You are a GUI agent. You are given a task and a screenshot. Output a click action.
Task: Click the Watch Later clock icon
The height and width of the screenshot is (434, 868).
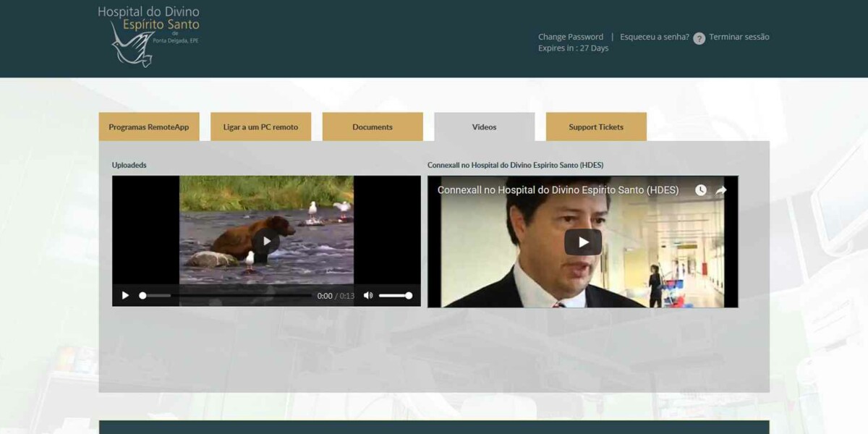click(x=700, y=190)
